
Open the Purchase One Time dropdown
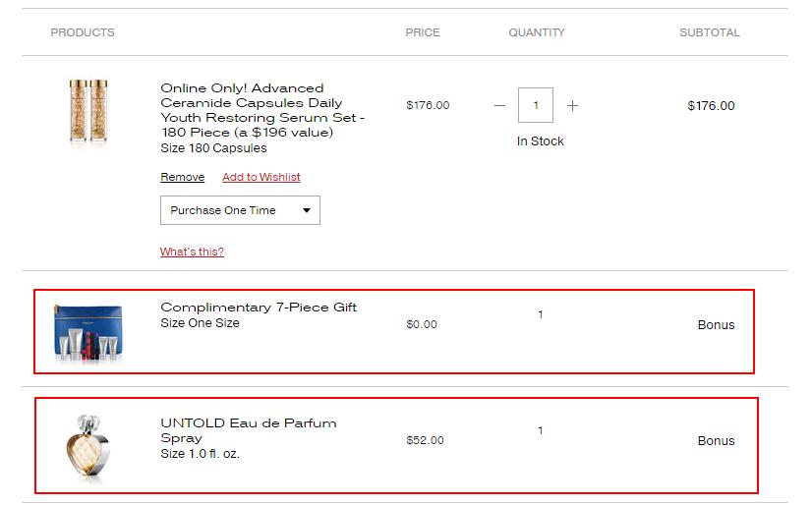click(x=240, y=210)
